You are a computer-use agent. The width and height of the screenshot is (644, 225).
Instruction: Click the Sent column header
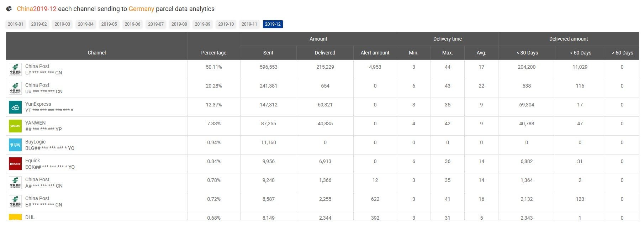(x=268, y=53)
